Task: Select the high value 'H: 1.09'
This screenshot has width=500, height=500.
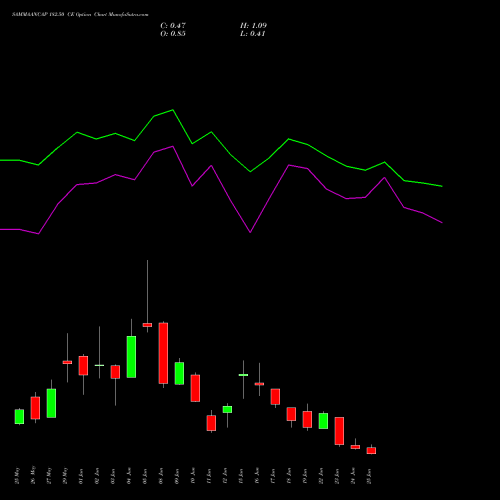Action: (x=253, y=26)
